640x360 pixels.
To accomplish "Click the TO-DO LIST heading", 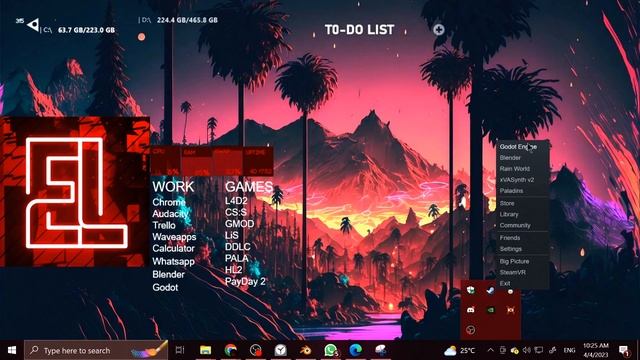I will [x=360, y=30].
